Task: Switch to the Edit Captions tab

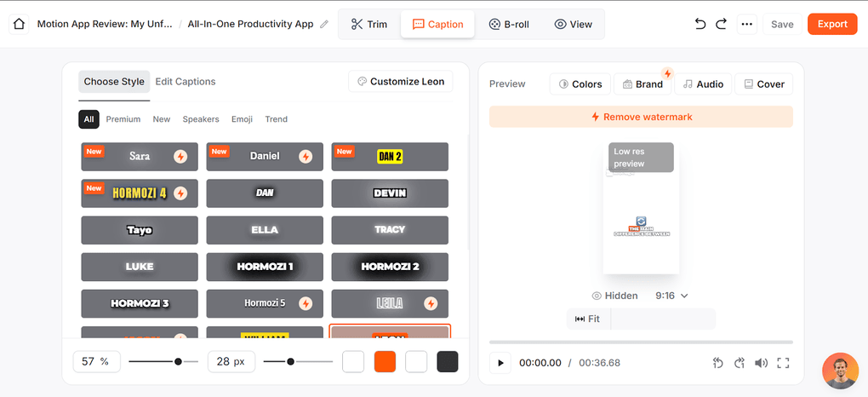Action: coord(185,82)
